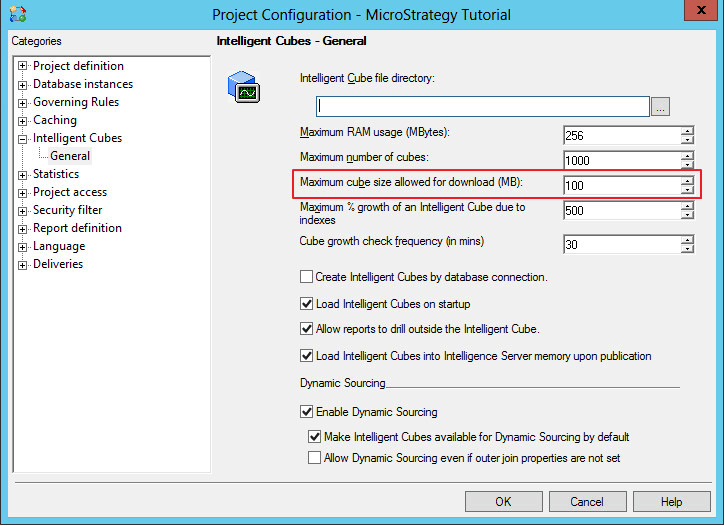Expand the Language category
725x526 pixels.
22,247
